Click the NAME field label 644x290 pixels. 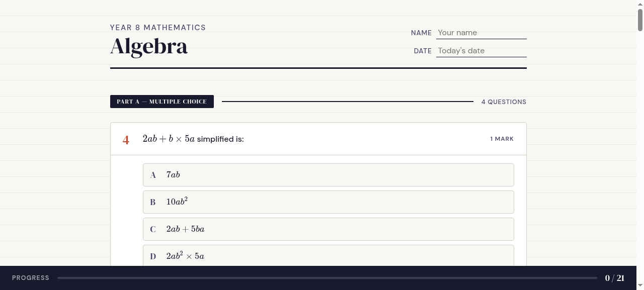coord(421,33)
